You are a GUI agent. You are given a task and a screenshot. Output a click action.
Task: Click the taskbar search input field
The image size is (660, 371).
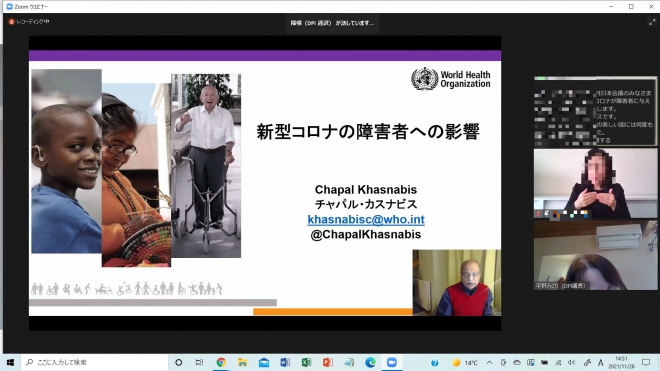[95, 363]
